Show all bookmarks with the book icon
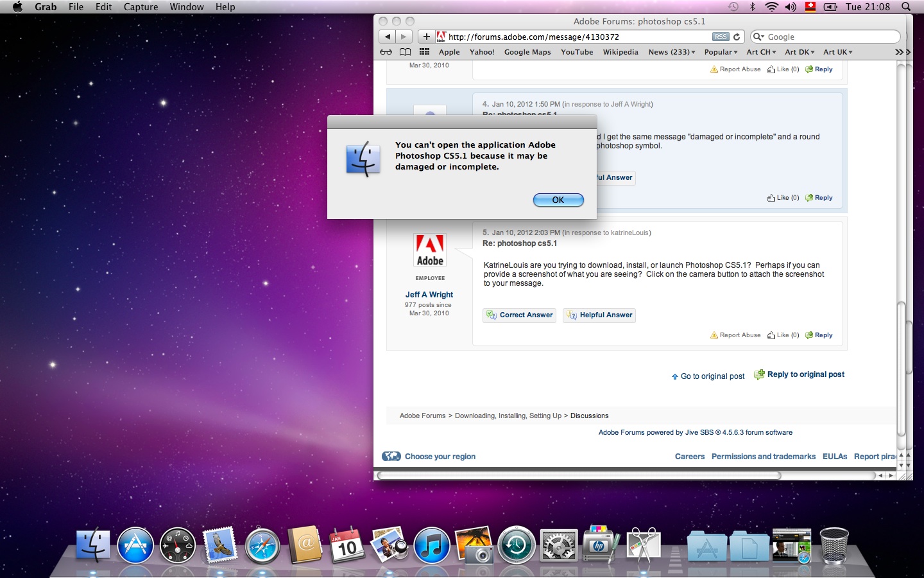 [x=405, y=52]
